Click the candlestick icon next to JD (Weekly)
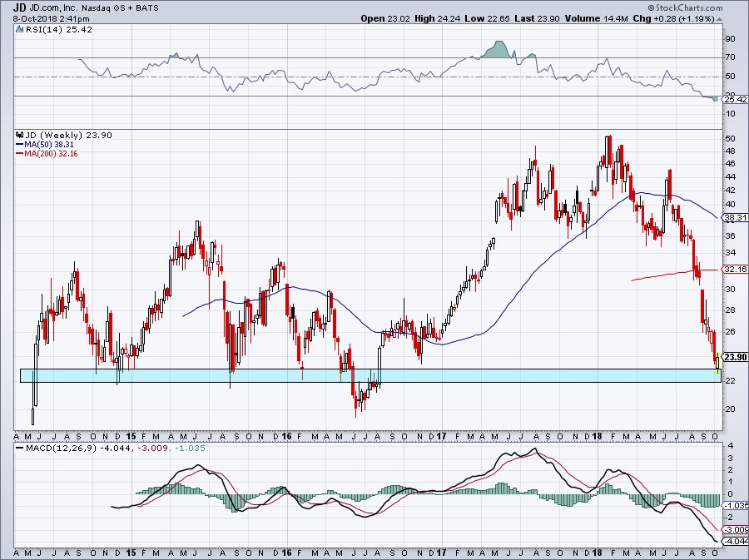 (19, 135)
